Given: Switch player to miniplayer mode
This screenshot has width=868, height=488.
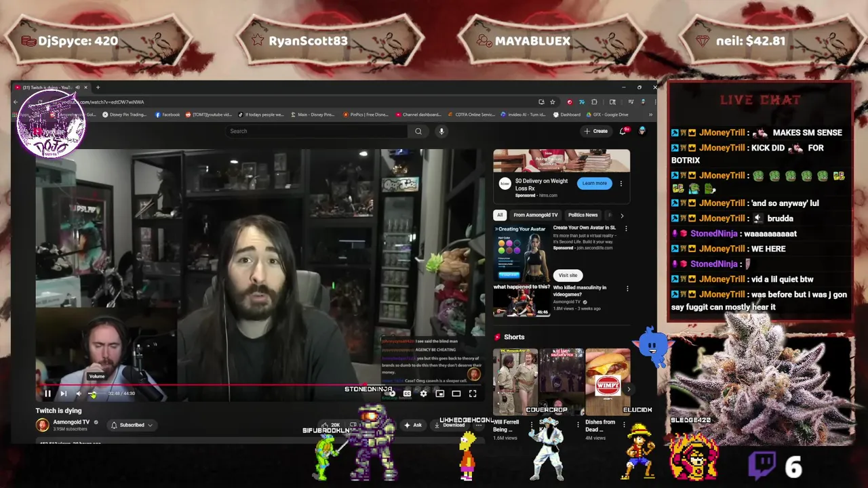Looking at the screenshot, I should 439,393.
